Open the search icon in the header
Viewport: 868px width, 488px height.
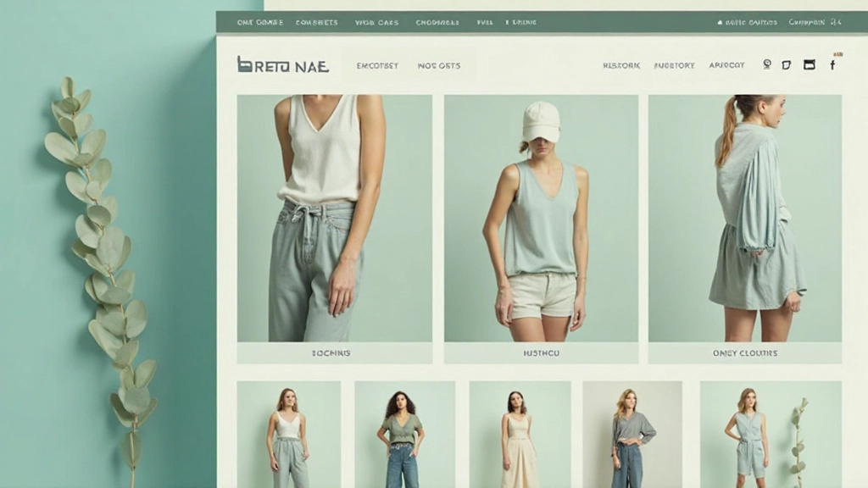click(766, 64)
